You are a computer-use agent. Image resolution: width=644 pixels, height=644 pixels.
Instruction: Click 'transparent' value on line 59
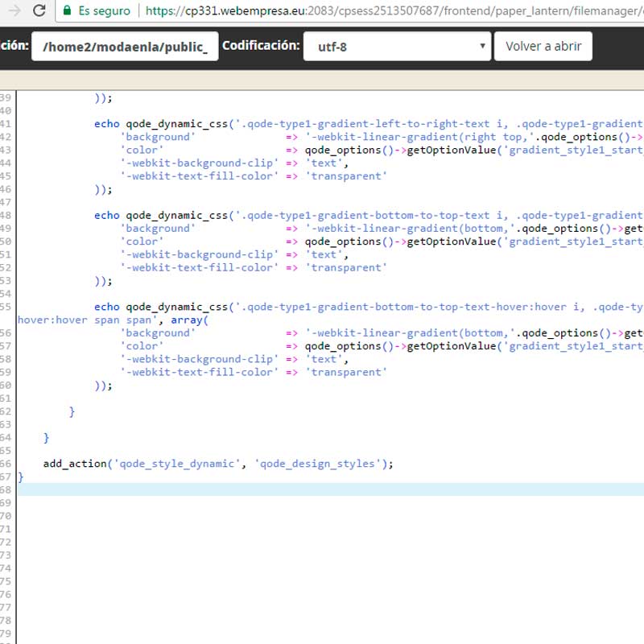(x=346, y=373)
